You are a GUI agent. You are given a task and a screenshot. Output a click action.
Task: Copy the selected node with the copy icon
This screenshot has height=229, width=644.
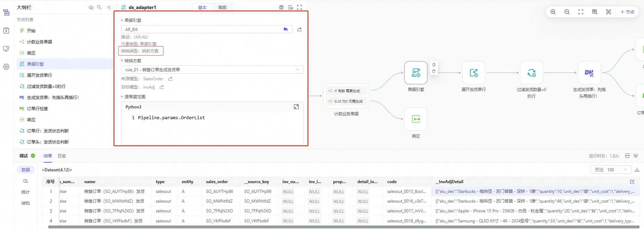(434, 65)
